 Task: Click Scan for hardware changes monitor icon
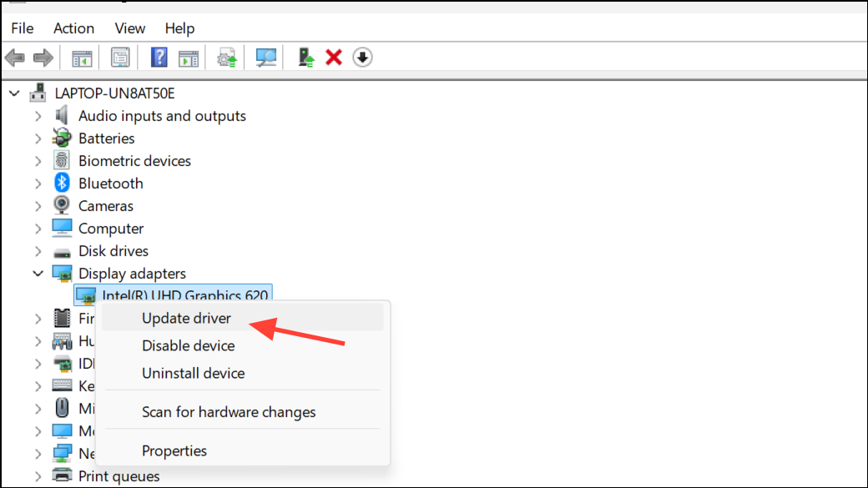(266, 58)
